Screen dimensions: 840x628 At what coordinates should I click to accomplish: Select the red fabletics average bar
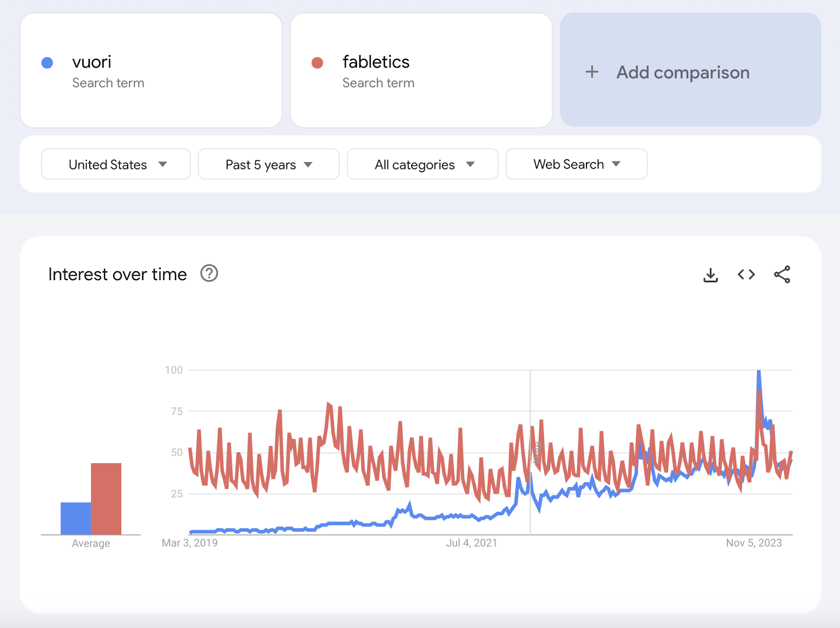point(106,499)
